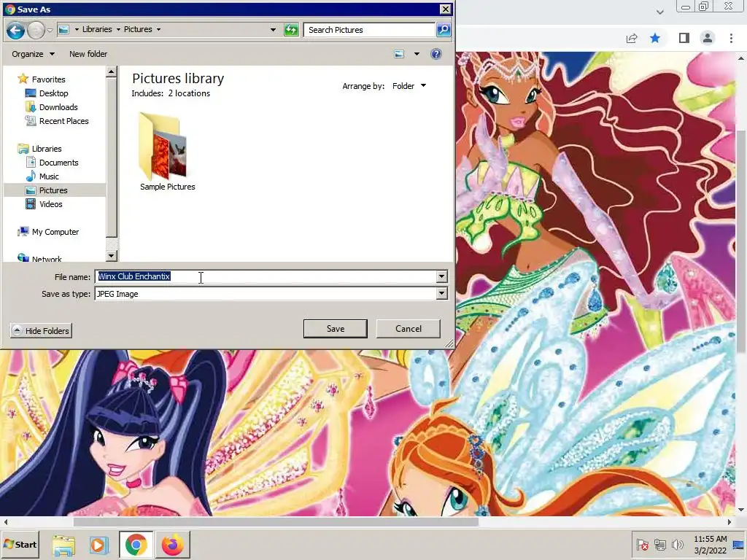Click the Search Pictures field

[369, 30]
